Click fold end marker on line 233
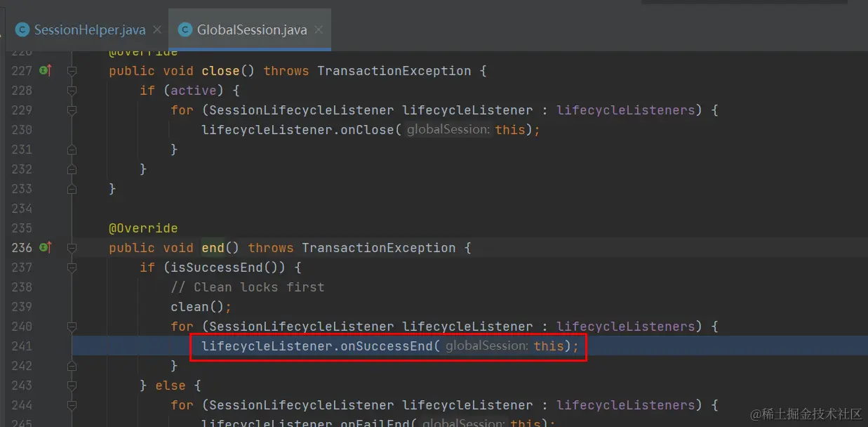Image resolution: width=868 pixels, height=427 pixels. click(x=72, y=189)
